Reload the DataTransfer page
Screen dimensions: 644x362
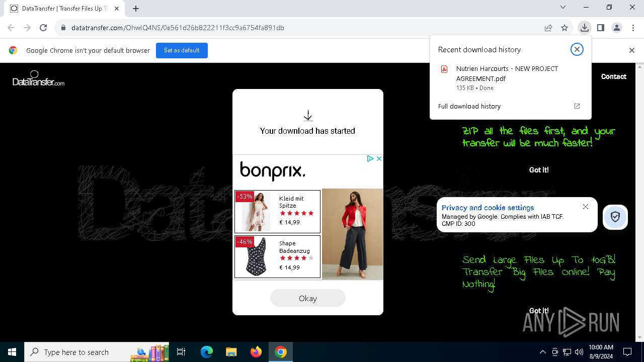(43, 28)
